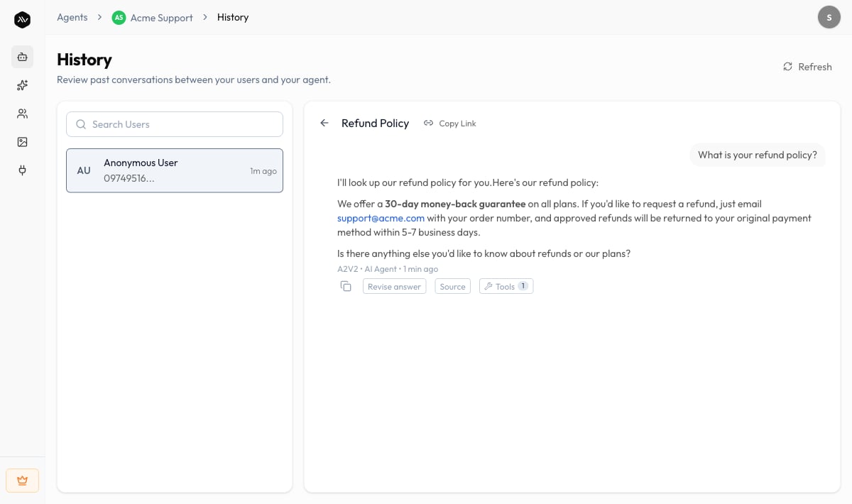This screenshot has width=852, height=504.
Task: Refresh the conversation history
Action: click(807, 67)
